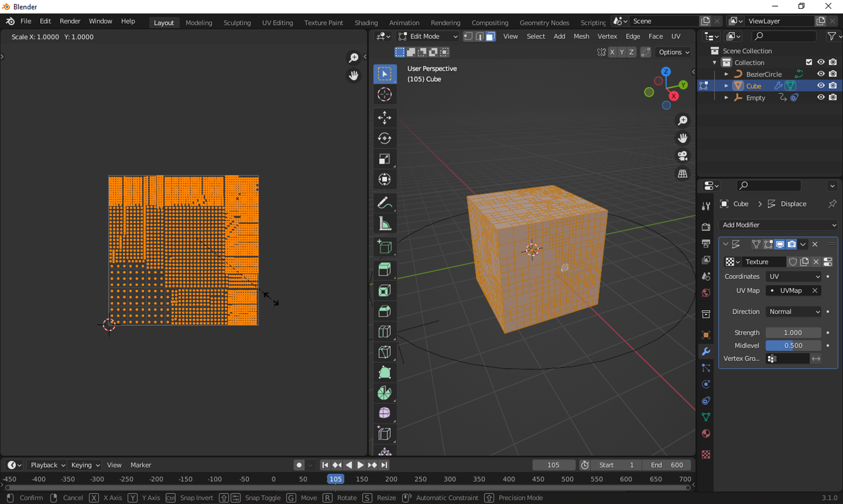The image size is (843, 504).
Task: Open the Options dropdown
Action: tap(674, 52)
